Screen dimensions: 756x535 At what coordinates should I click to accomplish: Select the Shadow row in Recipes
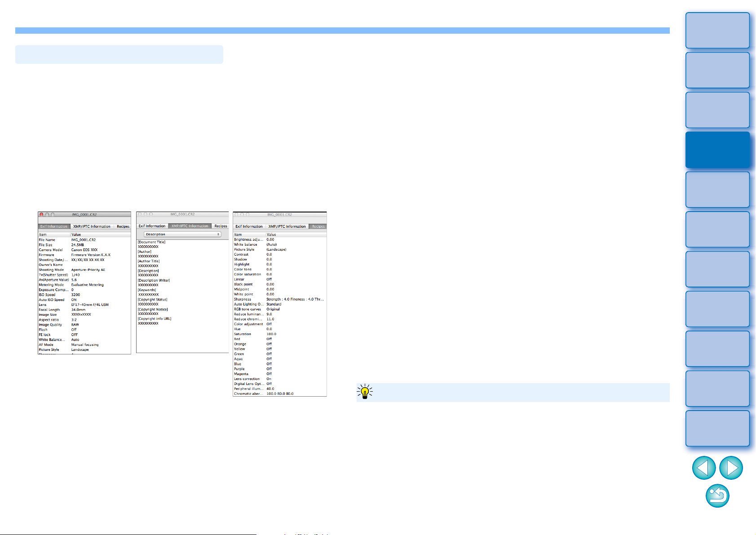click(280, 259)
